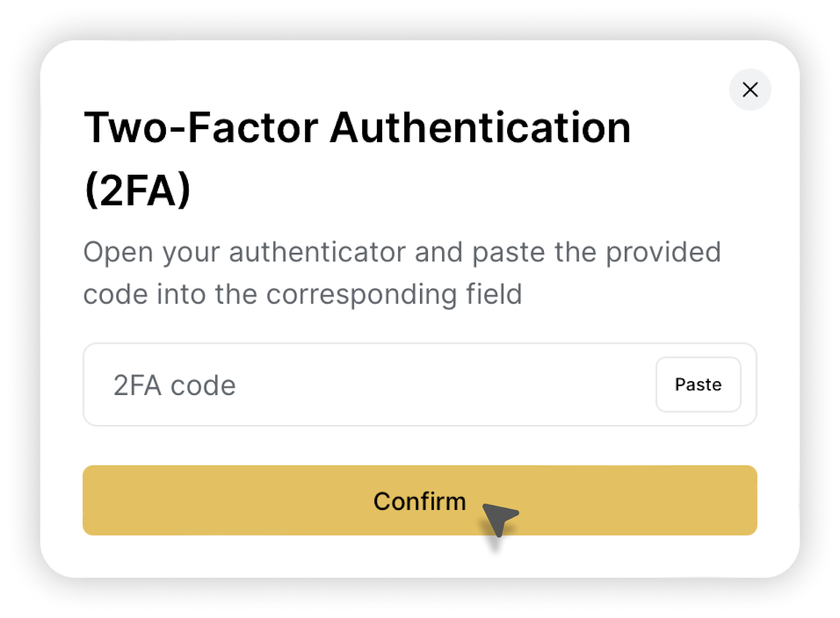Select the authenticator code entry field
The width and height of the screenshot is (840, 618).
pos(367,385)
